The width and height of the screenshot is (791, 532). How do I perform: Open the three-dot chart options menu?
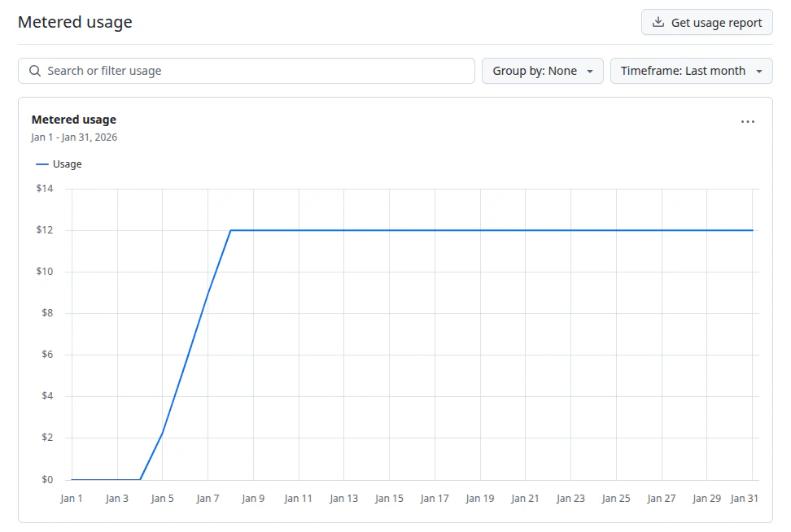(748, 121)
